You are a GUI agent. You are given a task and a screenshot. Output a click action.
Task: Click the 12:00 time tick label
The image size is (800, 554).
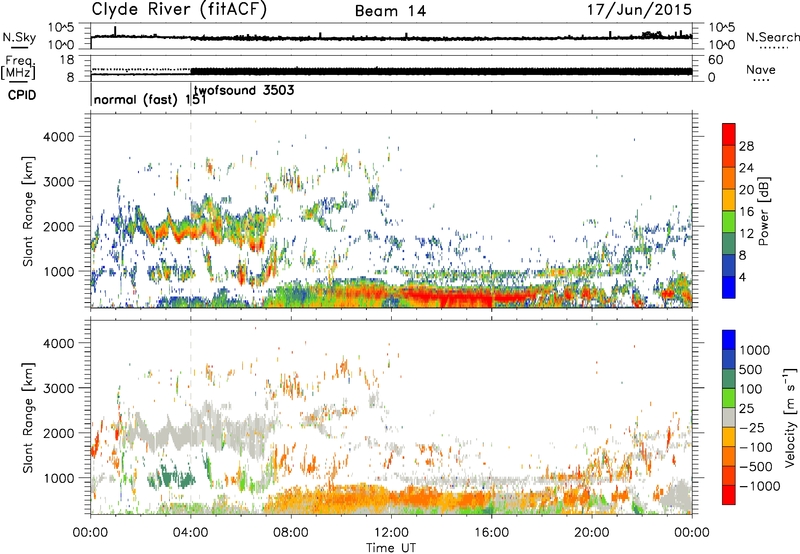391,533
